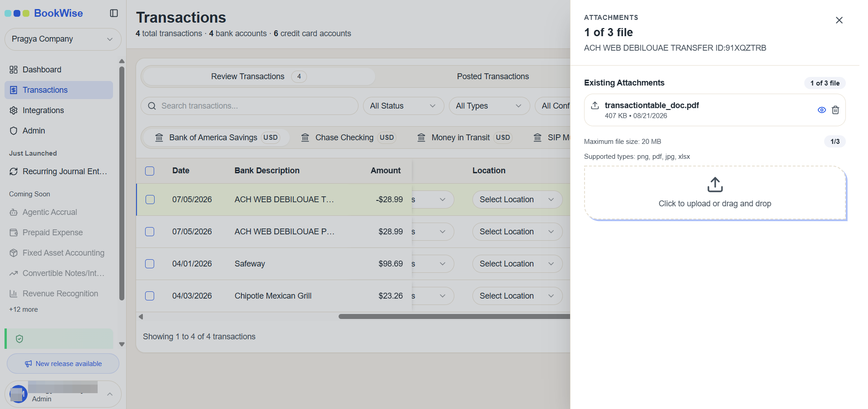The height and width of the screenshot is (409, 868).
Task: Open the Dashboard grid icon
Action: click(x=14, y=70)
